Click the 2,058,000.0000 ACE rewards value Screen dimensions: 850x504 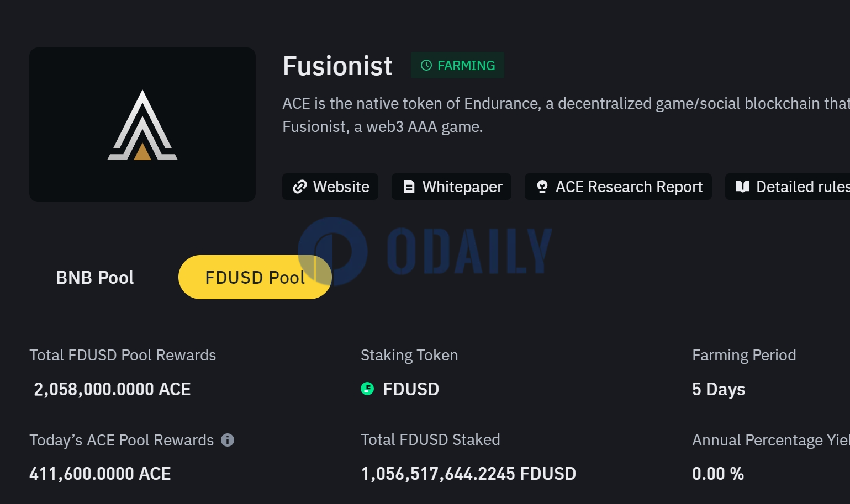pyautogui.click(x=112, y=389)
